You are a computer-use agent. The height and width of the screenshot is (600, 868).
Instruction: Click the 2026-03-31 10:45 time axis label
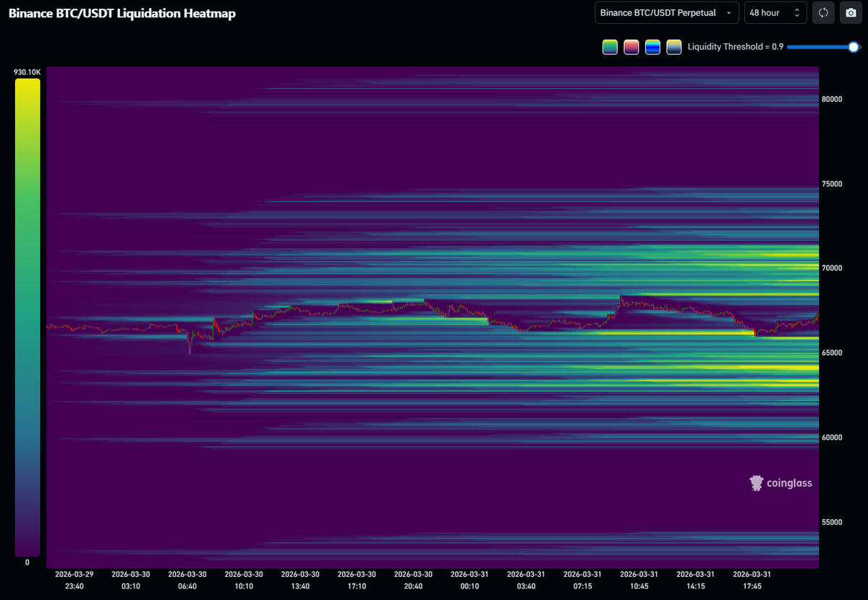click(639, 580)
